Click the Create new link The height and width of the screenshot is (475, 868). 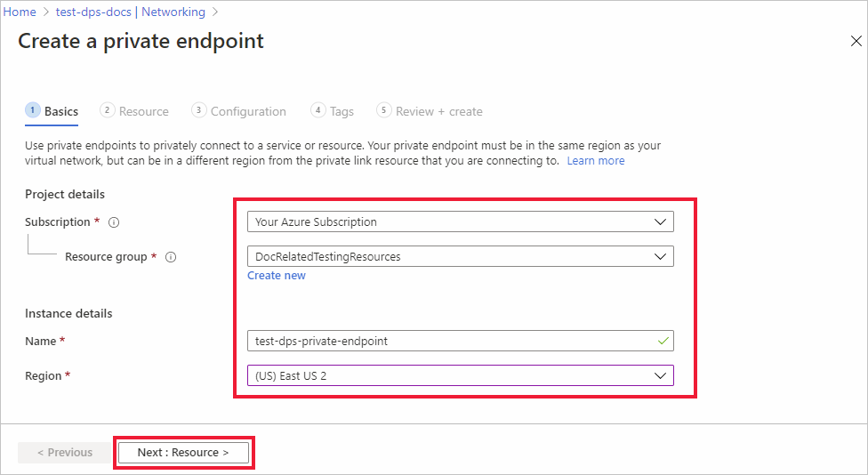point(277,276)
